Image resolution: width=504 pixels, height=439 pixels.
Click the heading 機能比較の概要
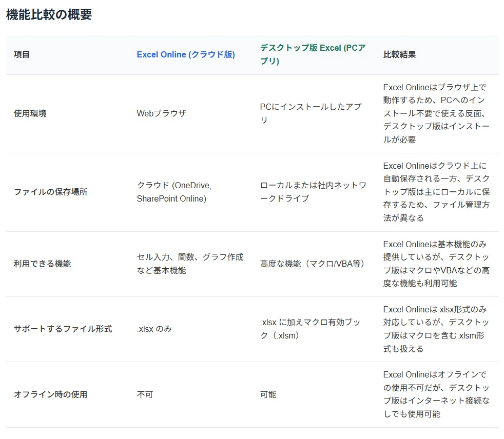tap(49, 14)
